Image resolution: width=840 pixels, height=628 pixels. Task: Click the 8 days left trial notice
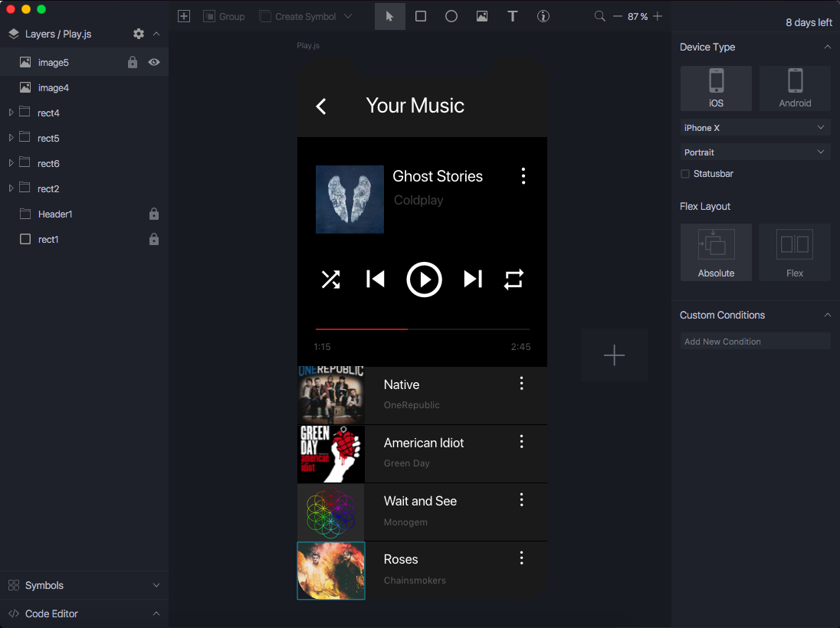click(809, 22)
